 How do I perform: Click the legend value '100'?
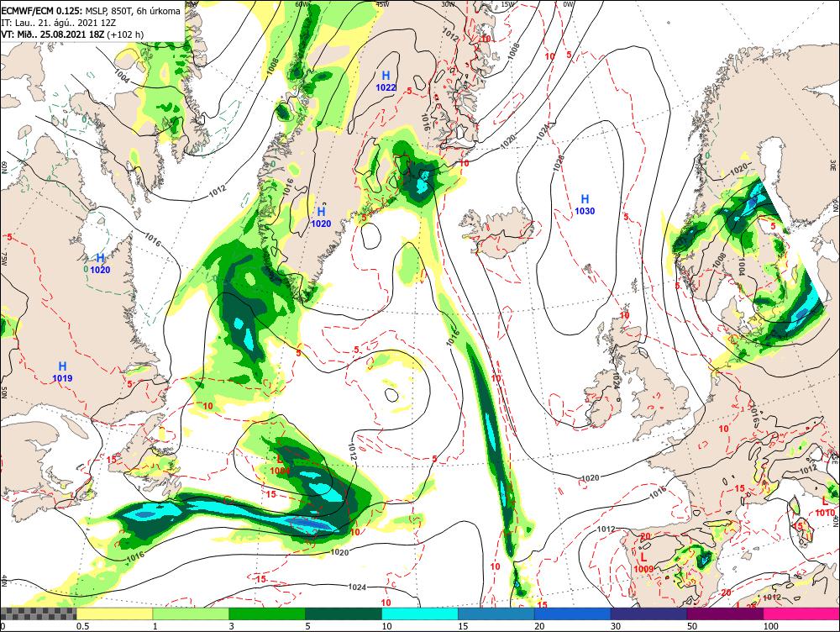pyautogui.click(x=771, y=626)
